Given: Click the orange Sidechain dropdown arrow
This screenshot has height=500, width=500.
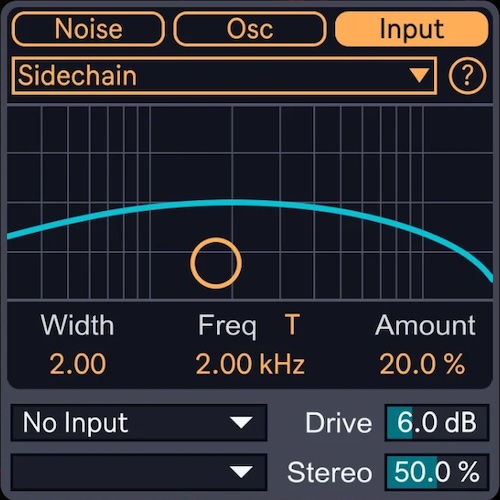Looking at the screenshot, I should (x=419, y=76).
